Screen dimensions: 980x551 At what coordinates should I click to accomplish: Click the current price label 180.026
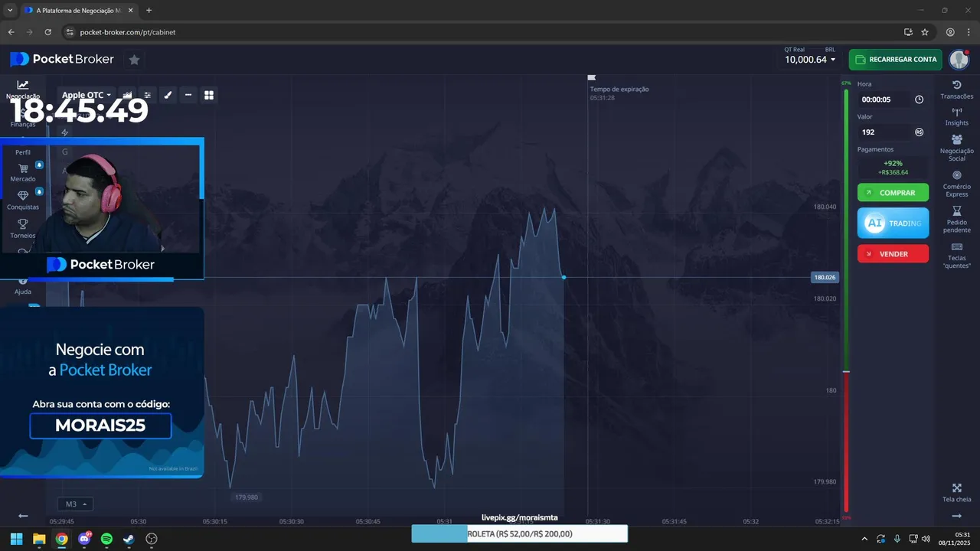click(x=825, y=277)
